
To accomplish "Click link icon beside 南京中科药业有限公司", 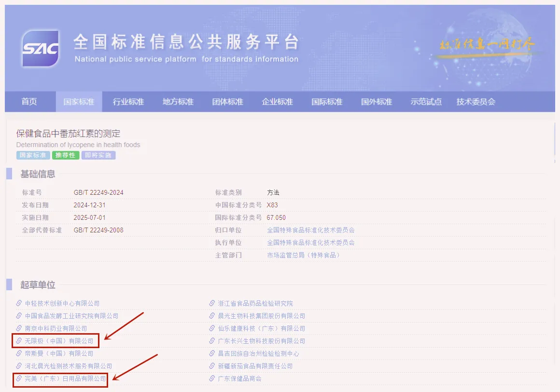I will pos(19,328).
